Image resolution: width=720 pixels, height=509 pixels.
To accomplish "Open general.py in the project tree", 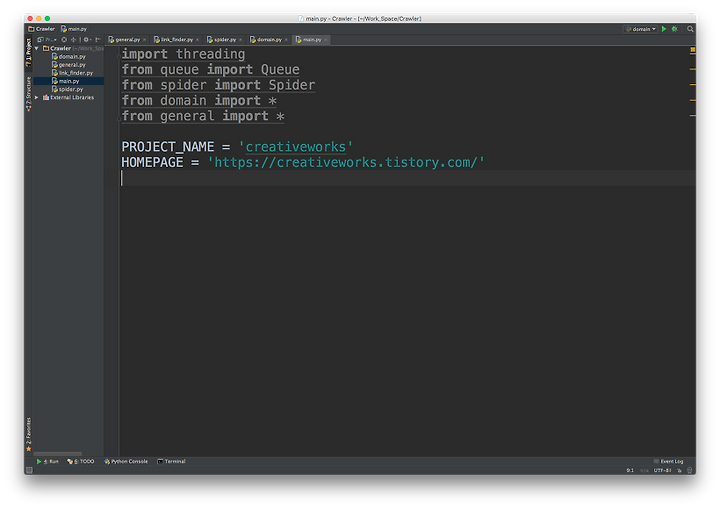I will (x=68, y=65).
